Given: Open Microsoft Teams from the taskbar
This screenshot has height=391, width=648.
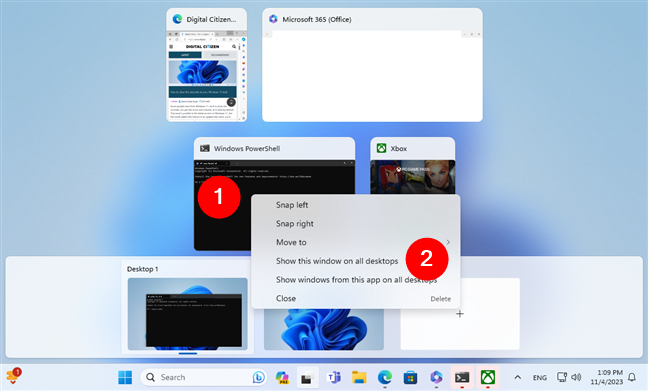Looking at the screenshot, I should [334, 377].
